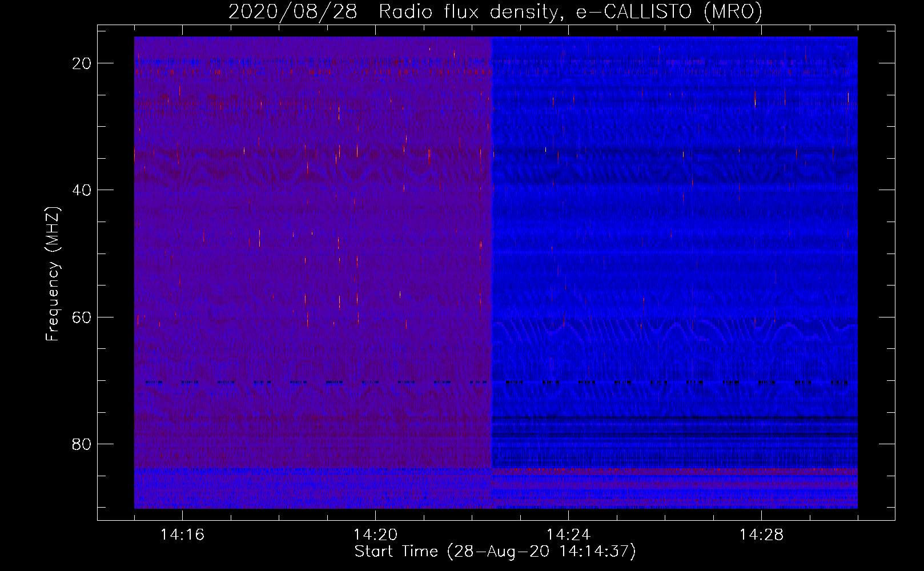Click the 60 MHz frequency tick label

coord(82,317)
